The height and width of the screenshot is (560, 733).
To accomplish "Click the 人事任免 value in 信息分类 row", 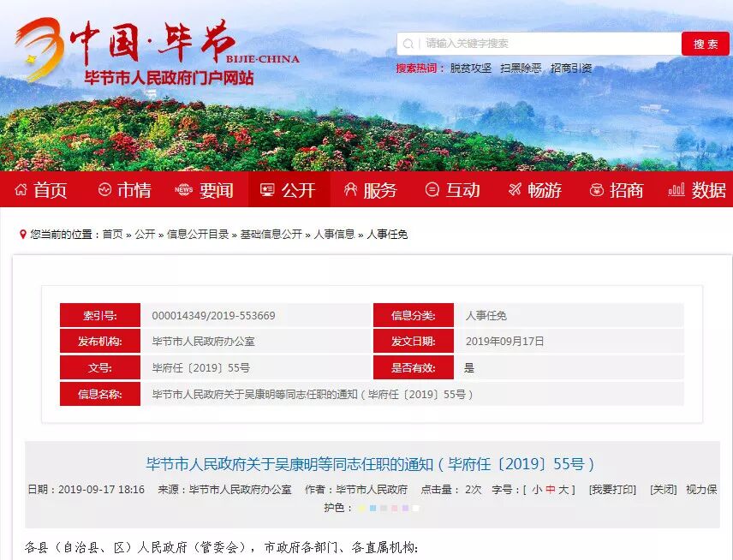I will pos(486,315).
